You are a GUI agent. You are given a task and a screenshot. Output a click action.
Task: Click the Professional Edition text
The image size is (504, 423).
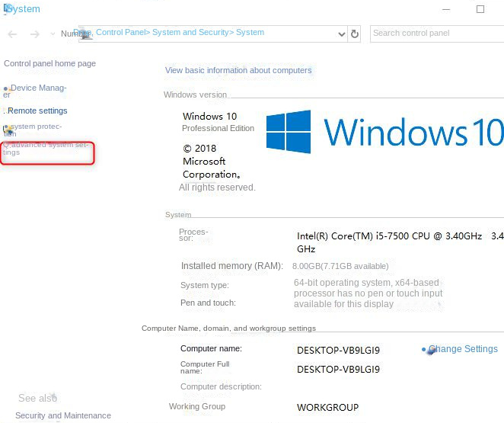click(x=218, y=128)
